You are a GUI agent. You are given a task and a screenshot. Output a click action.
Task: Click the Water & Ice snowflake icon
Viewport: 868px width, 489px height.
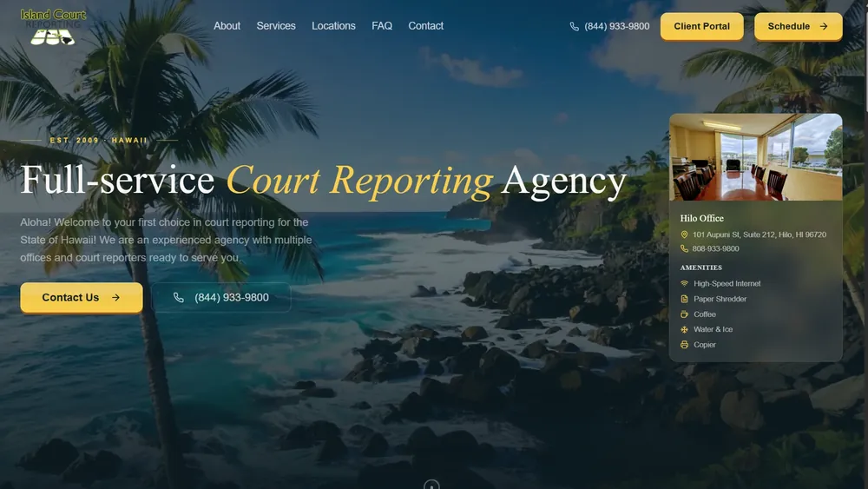coord(684,329)
